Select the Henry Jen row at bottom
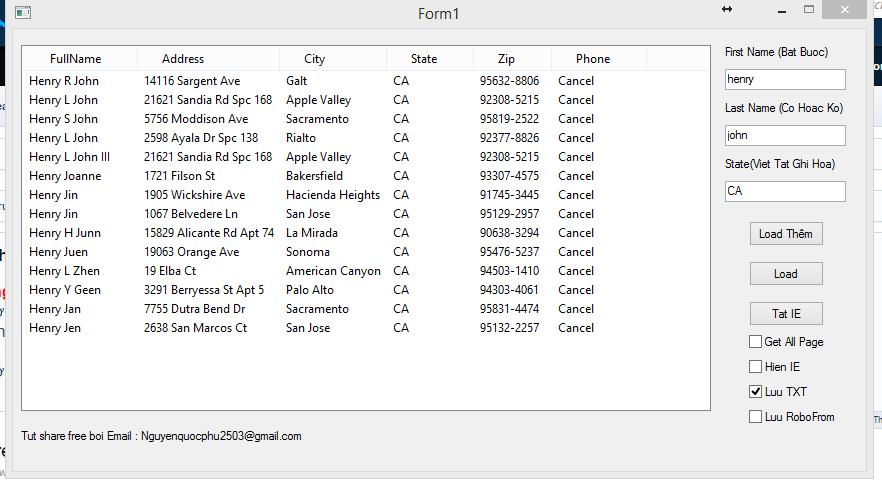 point(55,328)
